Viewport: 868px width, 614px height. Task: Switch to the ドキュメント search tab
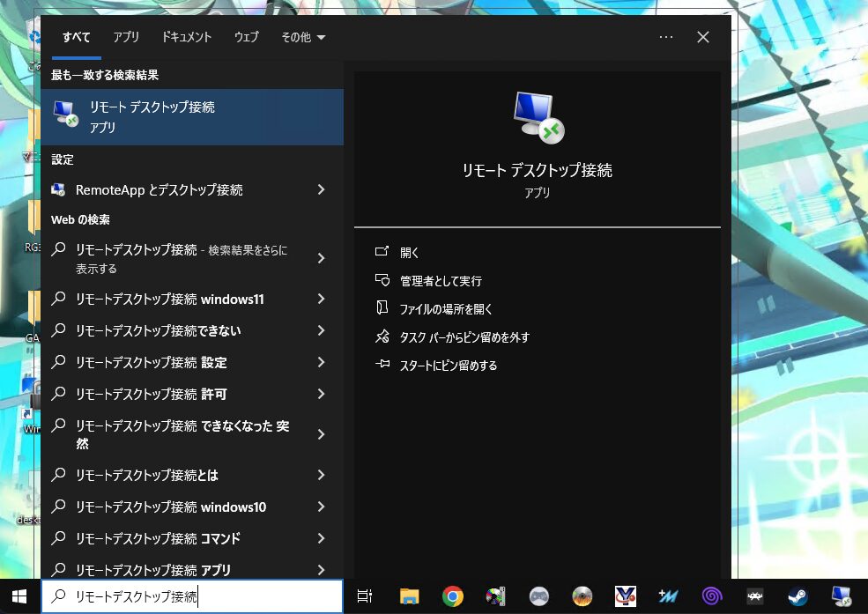coord(187,37)
